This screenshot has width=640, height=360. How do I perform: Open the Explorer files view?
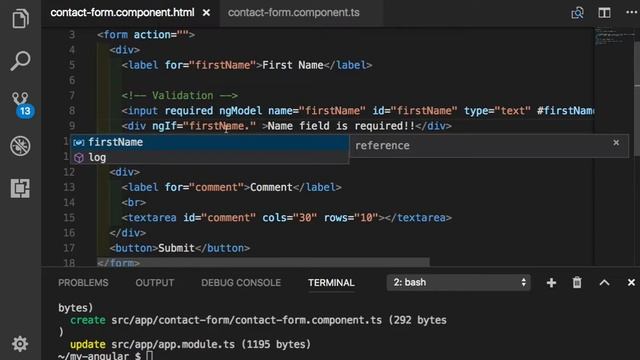coord(20,18)
